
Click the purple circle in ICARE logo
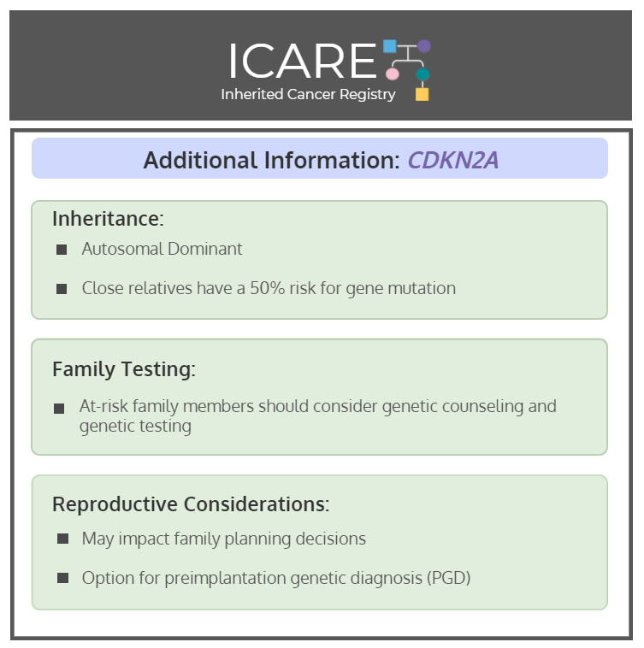[x=423, y=46]
